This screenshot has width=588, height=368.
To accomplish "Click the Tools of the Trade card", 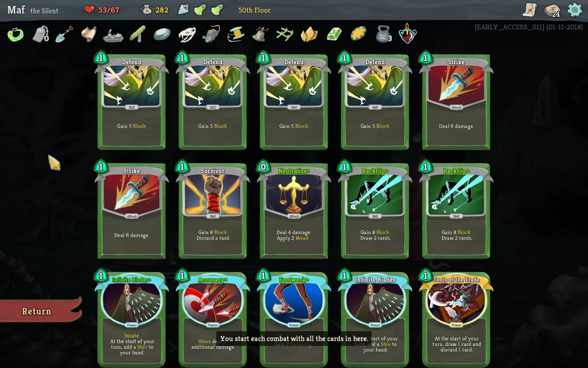I will [x=456, y=319].
